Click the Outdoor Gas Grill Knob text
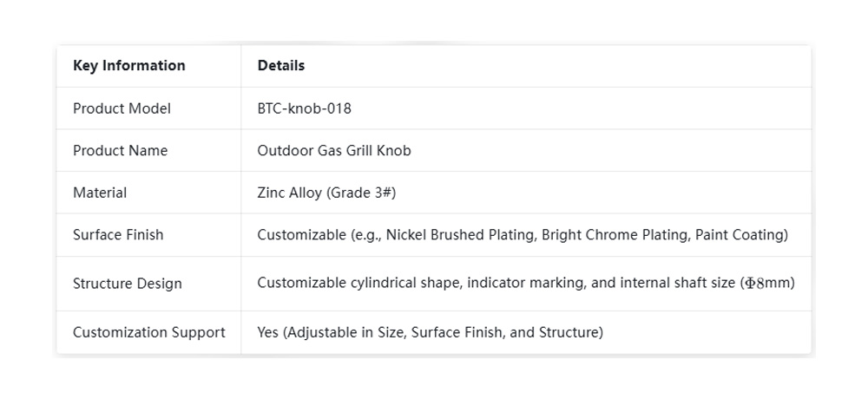 (334, 151)
